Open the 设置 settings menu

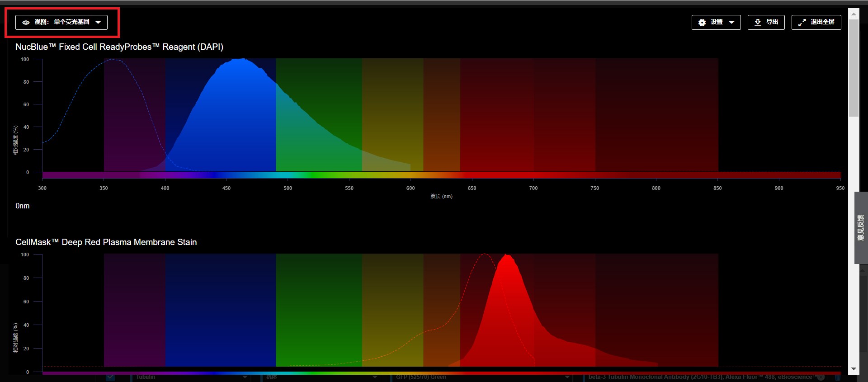click(716, 22)
